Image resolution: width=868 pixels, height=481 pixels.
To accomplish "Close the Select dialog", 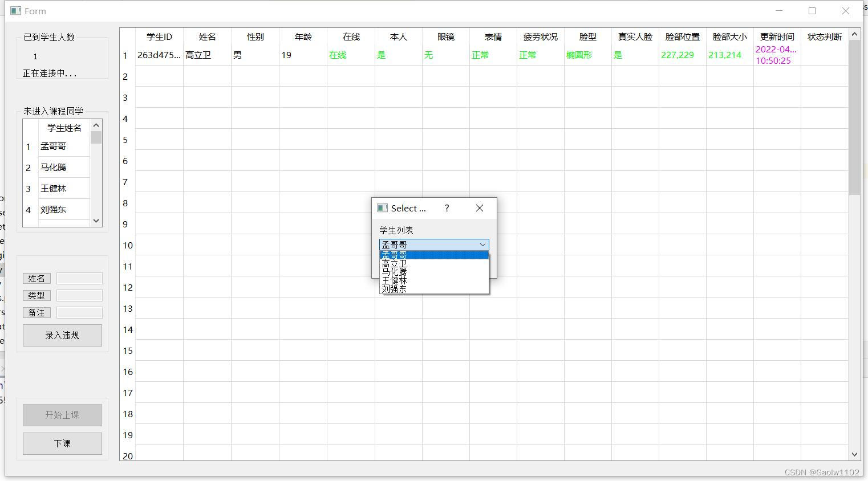I will click(x=480, y=208).
